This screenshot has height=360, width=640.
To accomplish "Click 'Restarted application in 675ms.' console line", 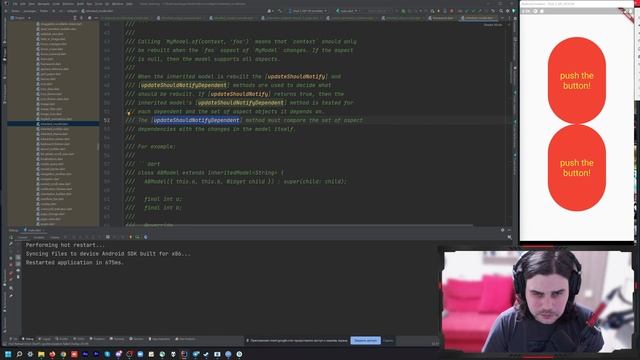I will 75,262.
